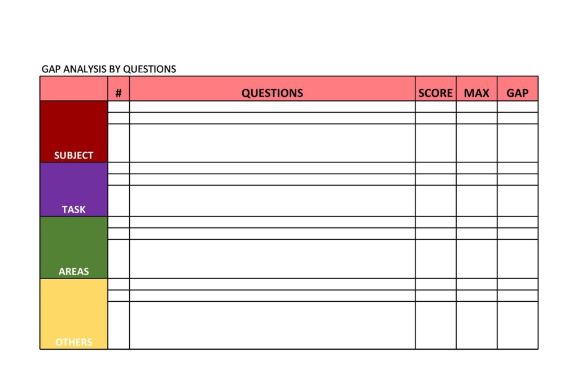The image size is (578, 392).
Task: Select first score cell in SUBJECT section
Action: [436, 107]
